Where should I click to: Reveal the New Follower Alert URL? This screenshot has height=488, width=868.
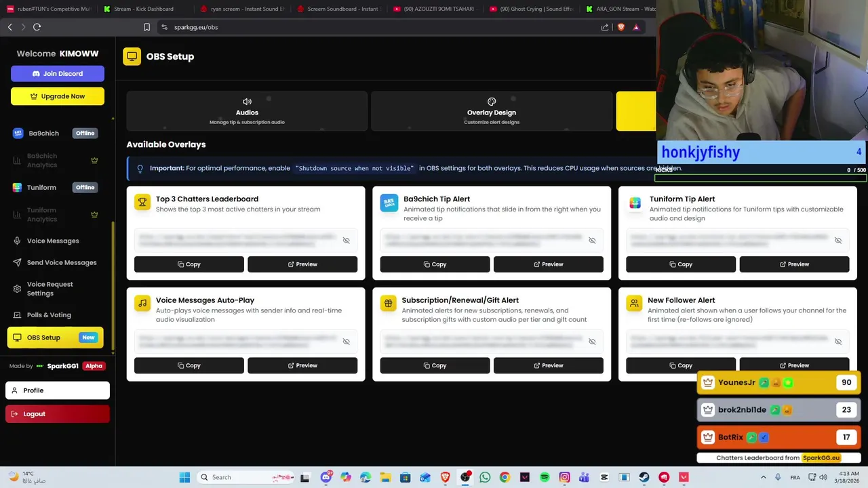[838, 342]
